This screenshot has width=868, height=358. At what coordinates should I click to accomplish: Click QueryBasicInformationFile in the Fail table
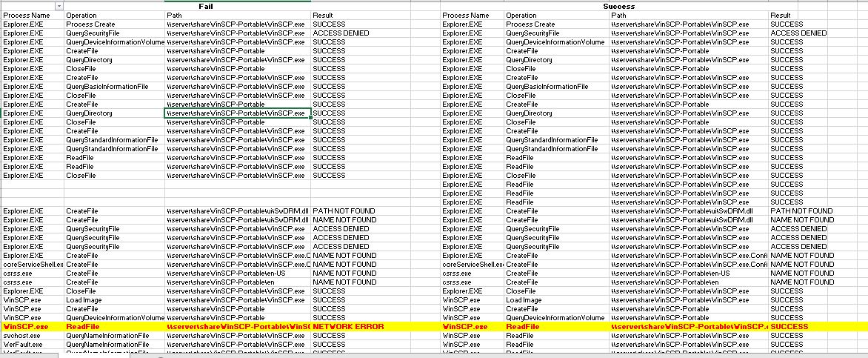[107, 86]
